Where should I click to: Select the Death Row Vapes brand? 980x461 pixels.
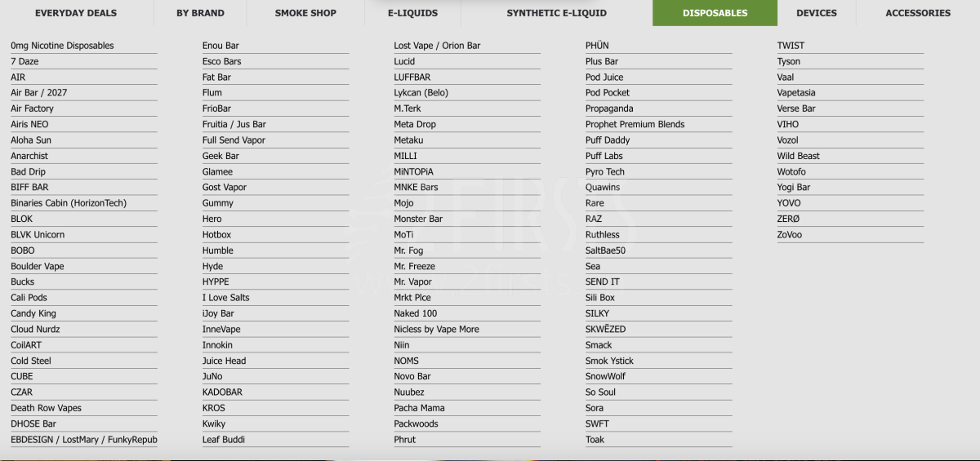[x=46, y=408]
